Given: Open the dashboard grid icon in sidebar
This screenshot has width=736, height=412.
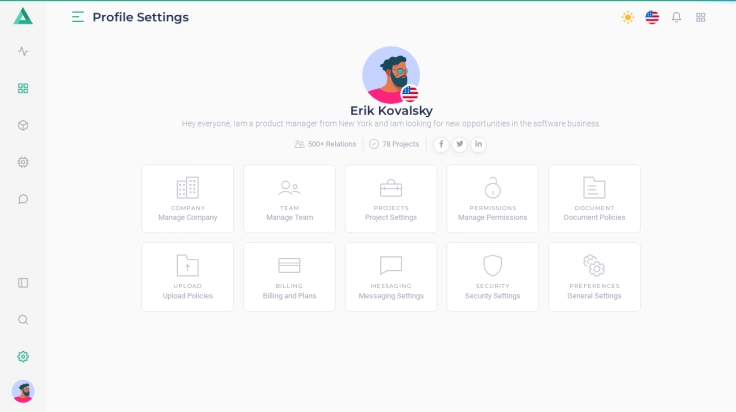Looking at the screenshot, I should tap(23, 88).
